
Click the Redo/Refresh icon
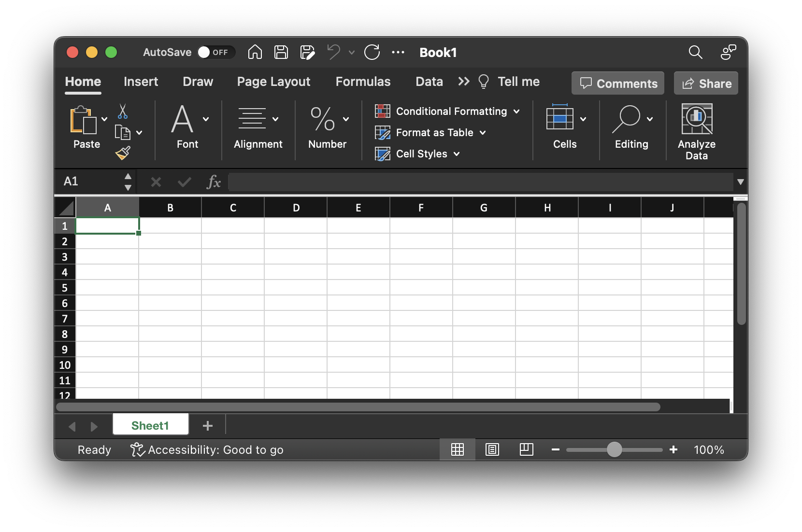coord(372,52)
